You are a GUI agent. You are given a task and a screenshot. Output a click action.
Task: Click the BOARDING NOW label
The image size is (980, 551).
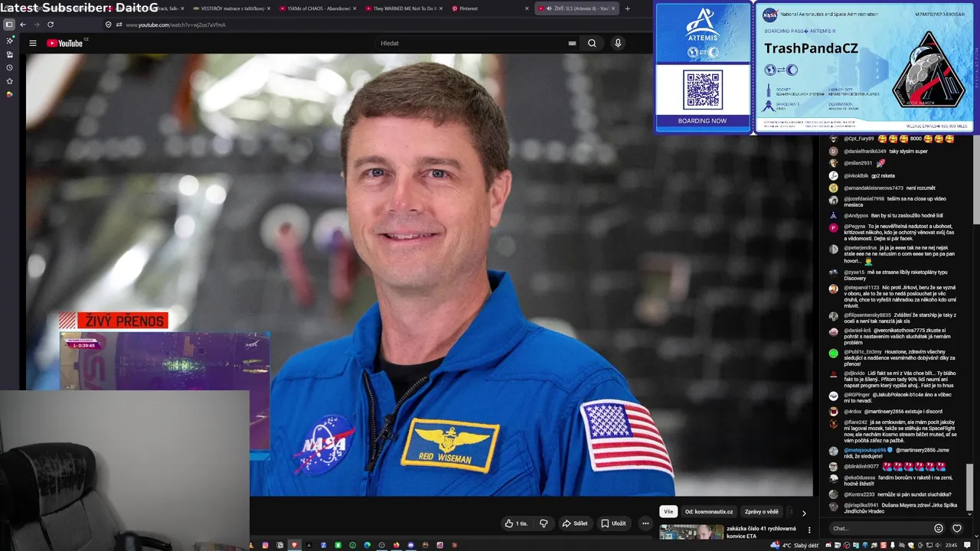coord(702,121)
